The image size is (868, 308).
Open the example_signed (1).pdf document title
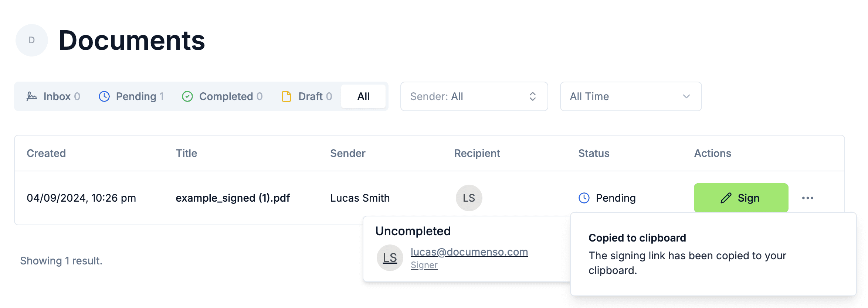pyautogui.click(x=233, y=198)
